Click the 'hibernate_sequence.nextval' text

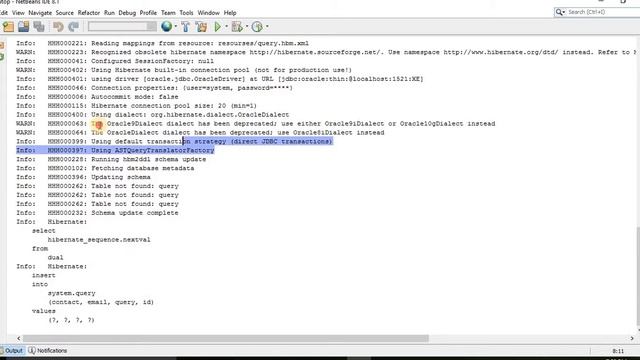pyautogui.click(x=99, y=240)
